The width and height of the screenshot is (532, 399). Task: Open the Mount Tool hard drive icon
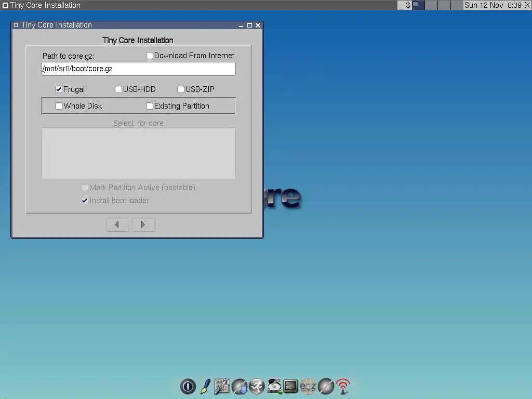pyautogui.click(x=274, y=387)
